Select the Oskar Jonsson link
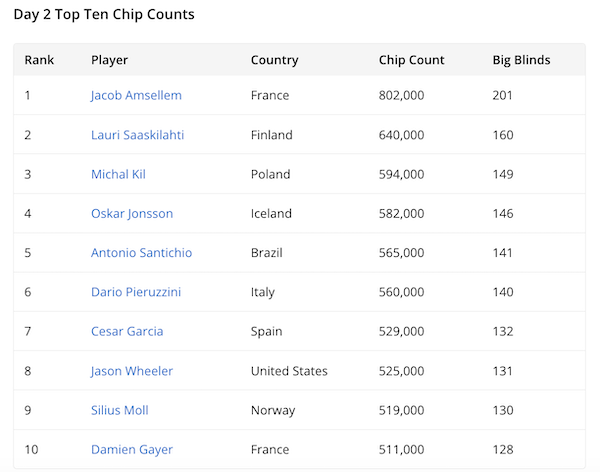 tap(131, 213)
